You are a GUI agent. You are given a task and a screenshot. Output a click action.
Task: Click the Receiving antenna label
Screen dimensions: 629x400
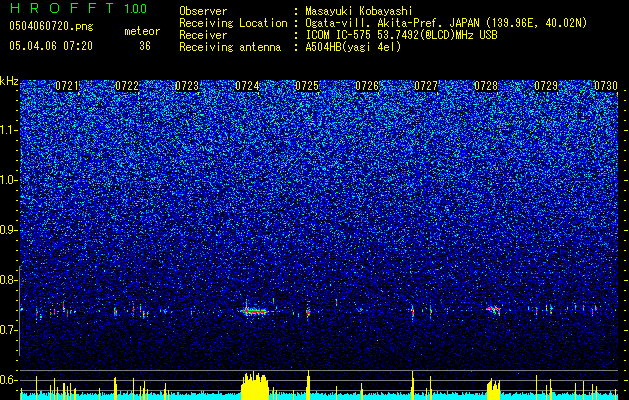coord(230,47)
